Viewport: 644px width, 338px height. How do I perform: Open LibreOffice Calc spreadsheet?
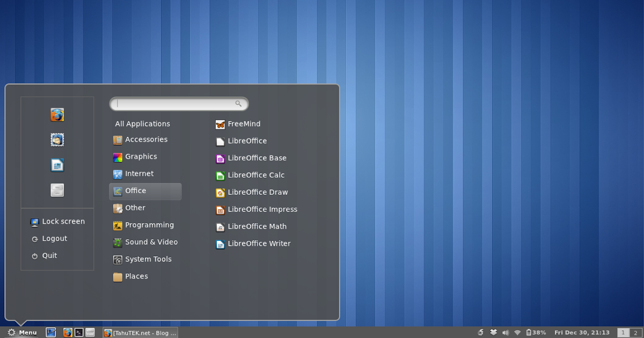tap(256, 175)
